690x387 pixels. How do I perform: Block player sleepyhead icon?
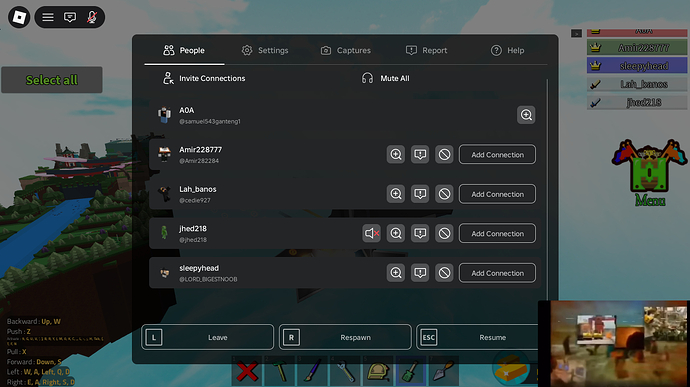tap(444, 273)
